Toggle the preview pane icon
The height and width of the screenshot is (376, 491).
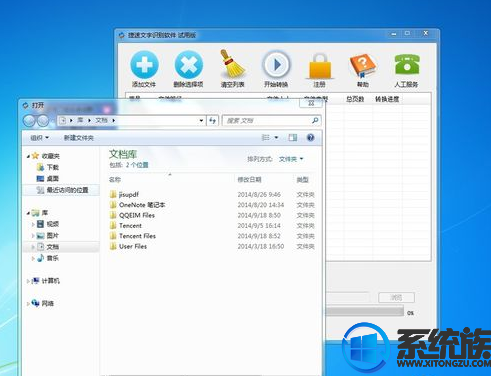(x=293, y=137)
